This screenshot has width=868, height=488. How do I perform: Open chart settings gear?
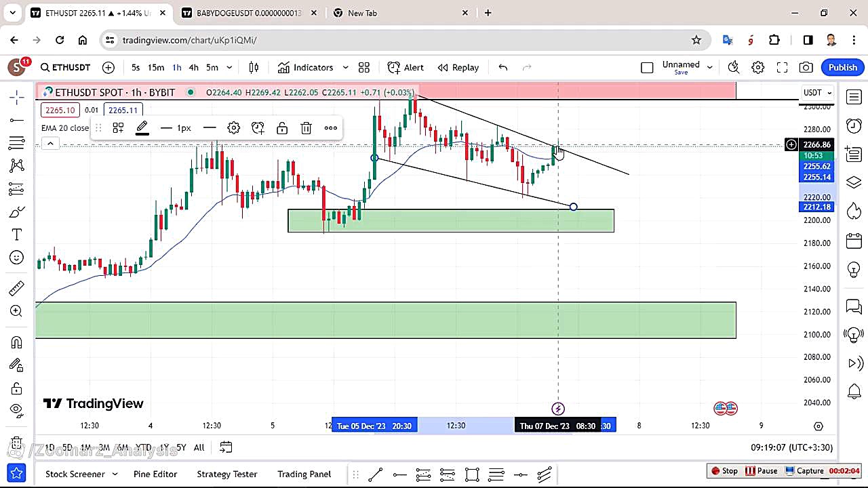(757, 67)
